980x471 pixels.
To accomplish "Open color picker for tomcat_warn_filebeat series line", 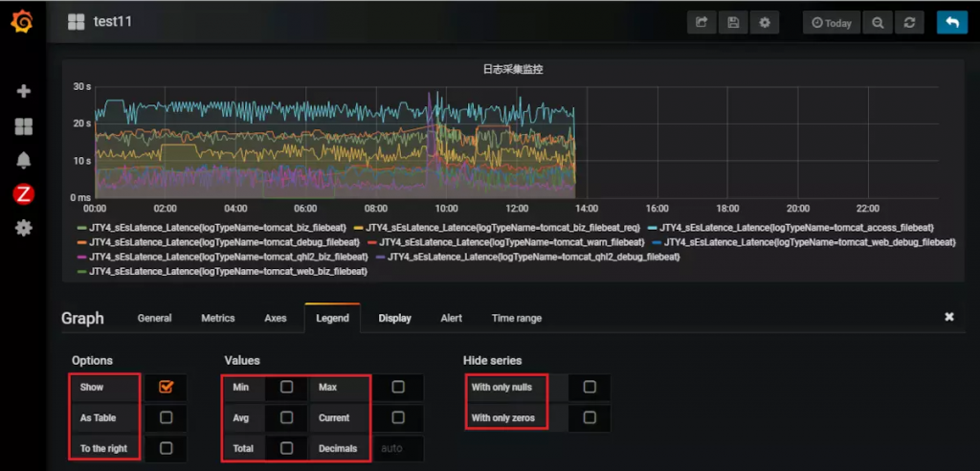I will 371,242.
